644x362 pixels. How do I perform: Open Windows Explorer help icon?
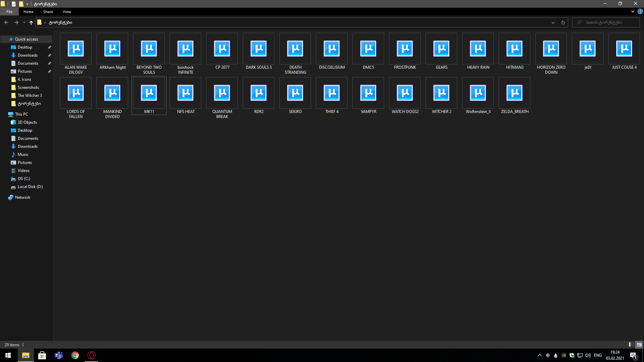(640, 11)
